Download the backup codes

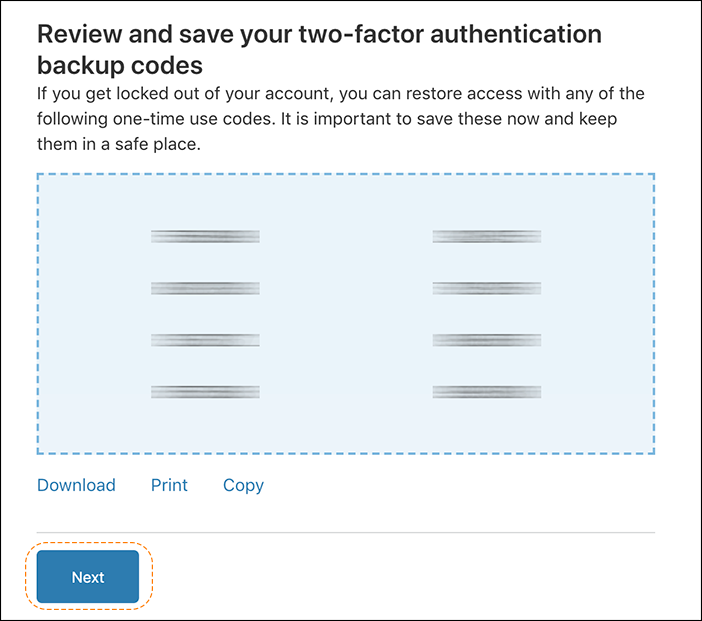click(76, 485)
